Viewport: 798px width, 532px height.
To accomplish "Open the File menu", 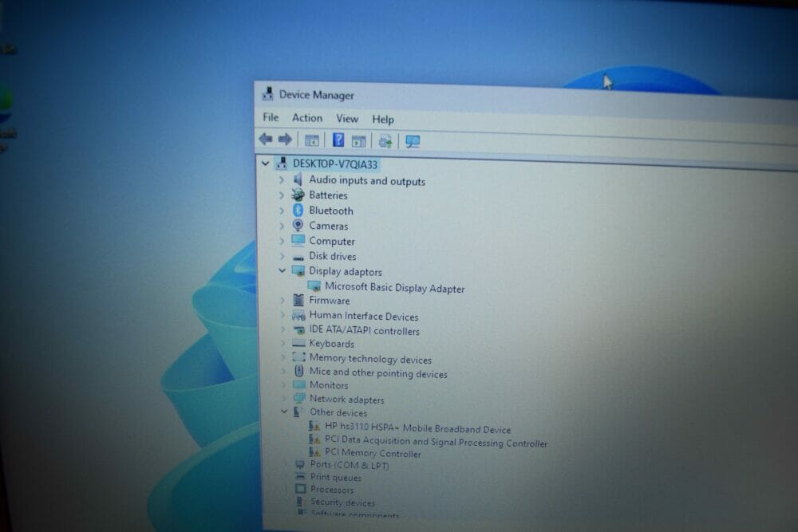I will [271, 117].
